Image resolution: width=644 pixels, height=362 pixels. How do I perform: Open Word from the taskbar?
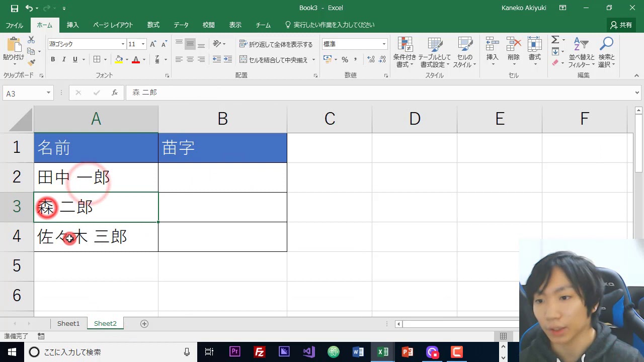point(358,352)
